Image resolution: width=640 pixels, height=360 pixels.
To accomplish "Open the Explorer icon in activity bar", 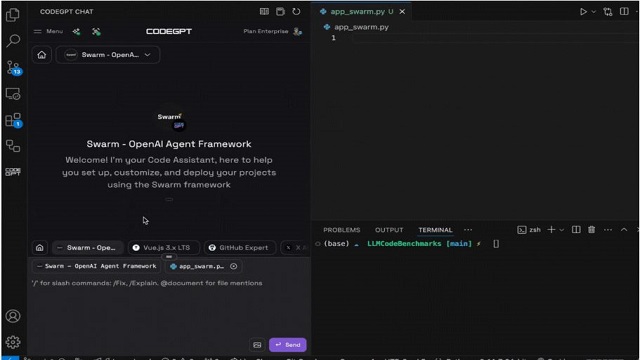I will click(13, 15).
